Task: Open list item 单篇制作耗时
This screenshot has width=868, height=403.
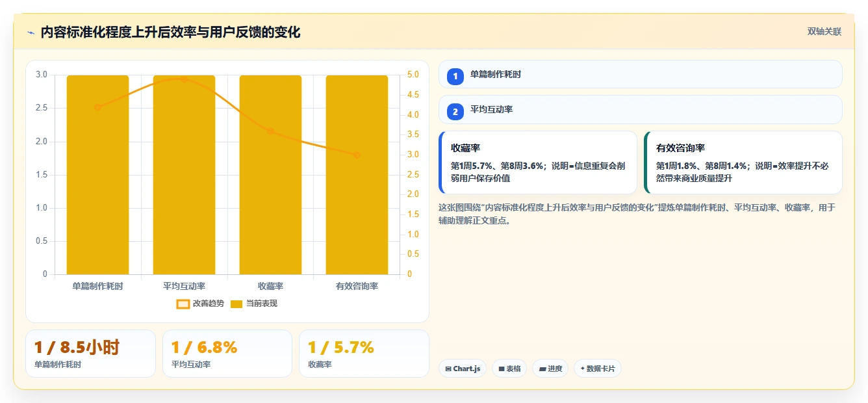Action: [x=640, y=74]
